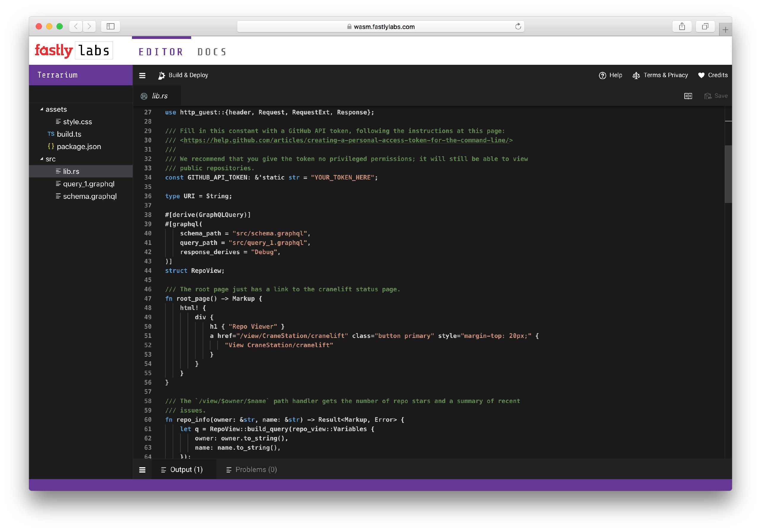
Task: Click the fn repo_info declaration on line 60
Action: click(x=284, y=420)
